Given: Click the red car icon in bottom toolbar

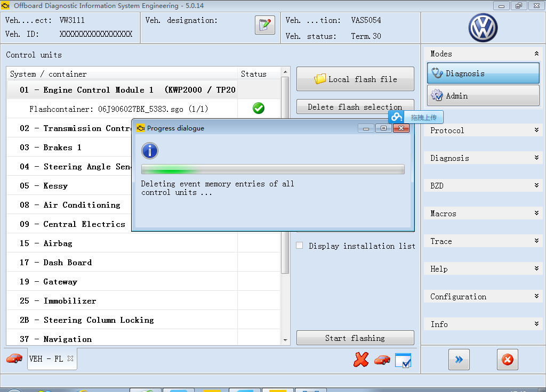Looking at the screenshot, I should click(x=382, y=360).
